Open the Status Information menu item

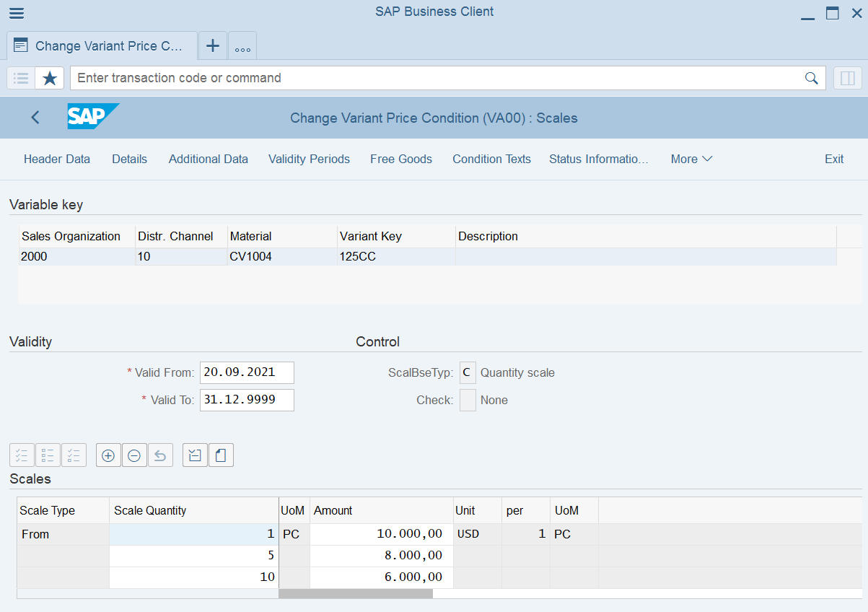pos(599,159)
